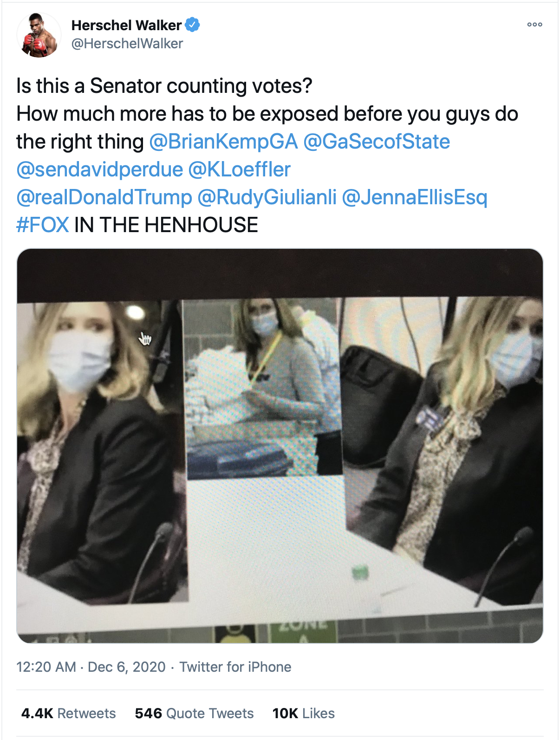560x740 pixels.
Task: View the 4.4K Retweets list
Action: (68, 714)
